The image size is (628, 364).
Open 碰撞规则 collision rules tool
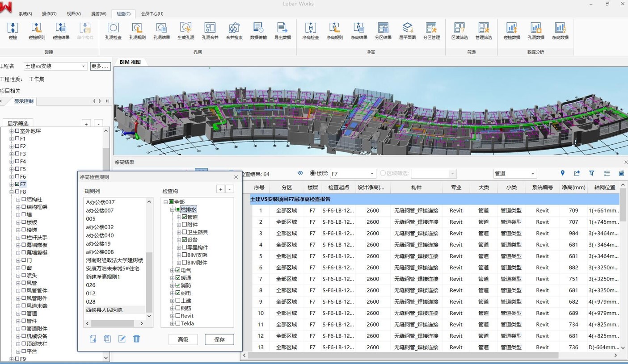[x=37, y=31]
